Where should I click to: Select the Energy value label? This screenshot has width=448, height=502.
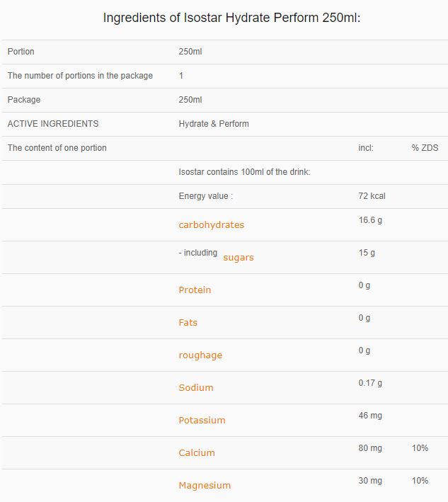pos(206,196)
